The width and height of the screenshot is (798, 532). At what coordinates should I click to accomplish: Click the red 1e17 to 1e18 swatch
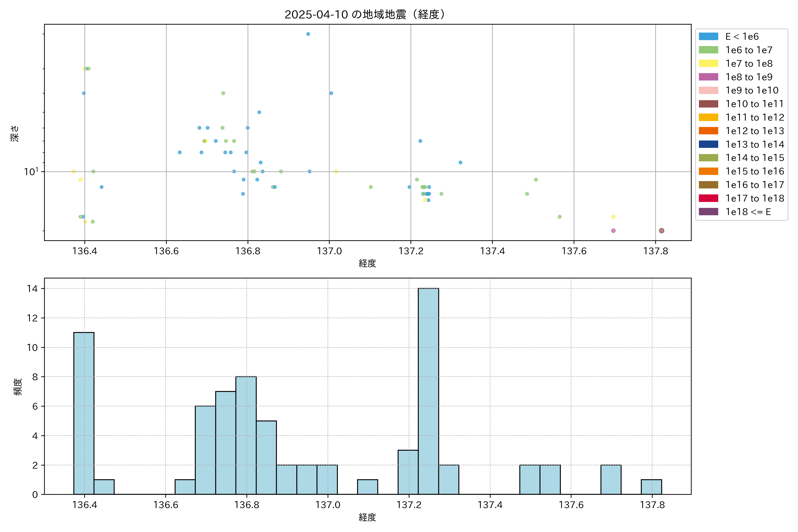tap(708, 198)
